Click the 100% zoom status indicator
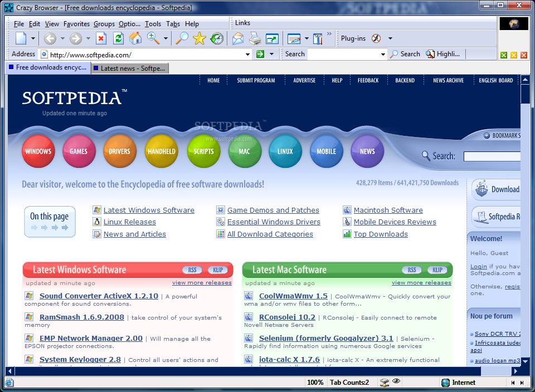This screenshot has height=392, width=535. pyautogui.click(x=315, y=383)
